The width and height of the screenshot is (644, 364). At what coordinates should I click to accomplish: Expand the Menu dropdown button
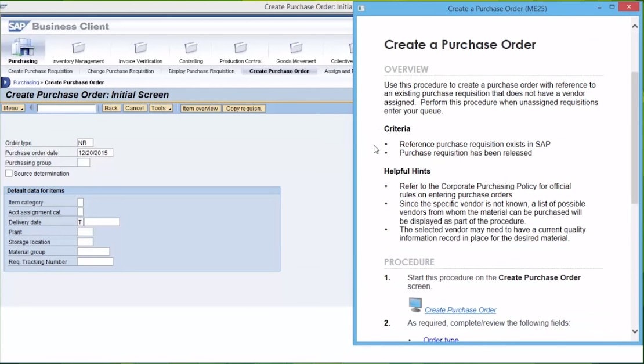click(13, 108)
